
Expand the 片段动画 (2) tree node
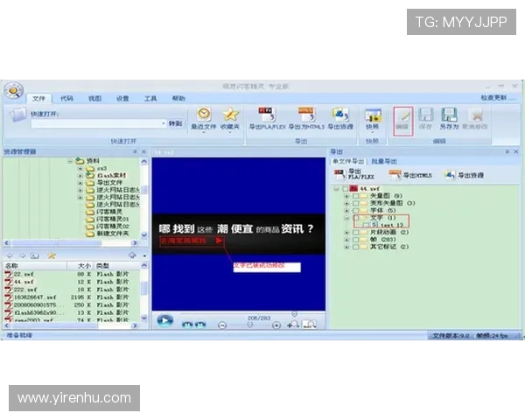tap(347, 232)
